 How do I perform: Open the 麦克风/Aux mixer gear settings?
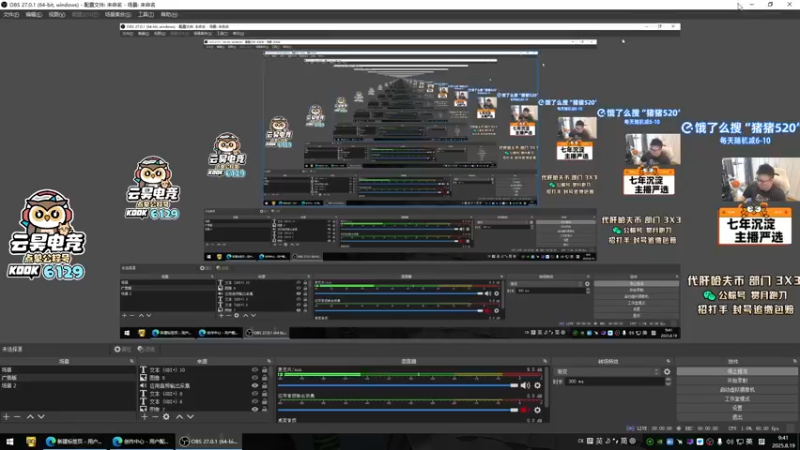click(x=537, y=386)
